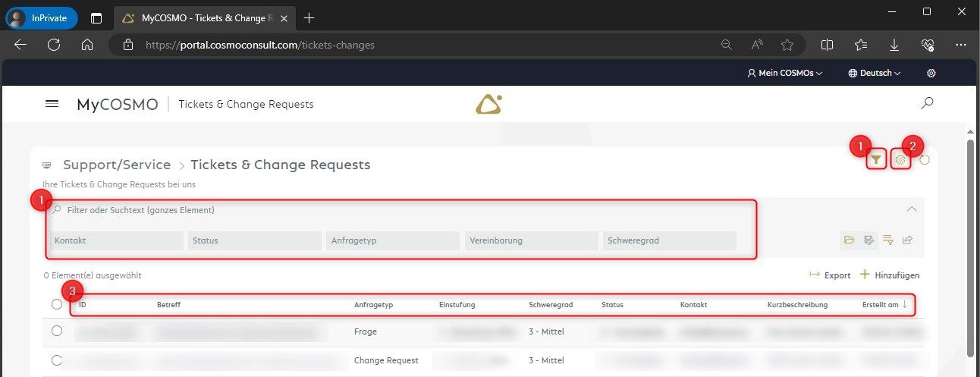Select all rows radio in header
The image size is (980, 377).
click(x=57, y=304)
